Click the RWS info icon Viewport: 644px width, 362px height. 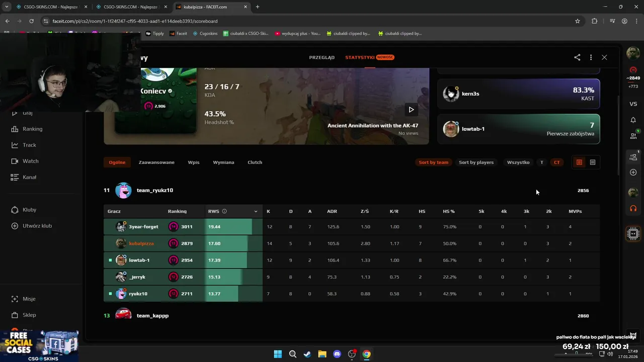[224, 211]
